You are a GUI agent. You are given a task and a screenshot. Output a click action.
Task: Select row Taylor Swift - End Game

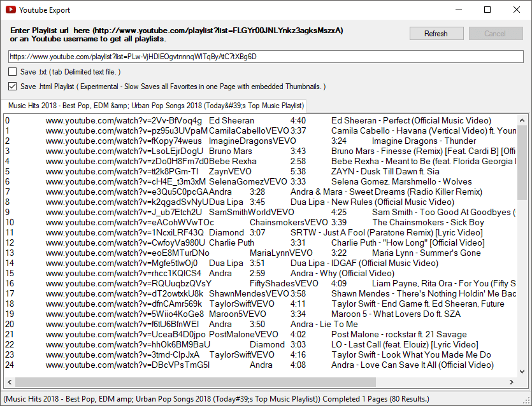pyautogui.click(x=261, y=304)
